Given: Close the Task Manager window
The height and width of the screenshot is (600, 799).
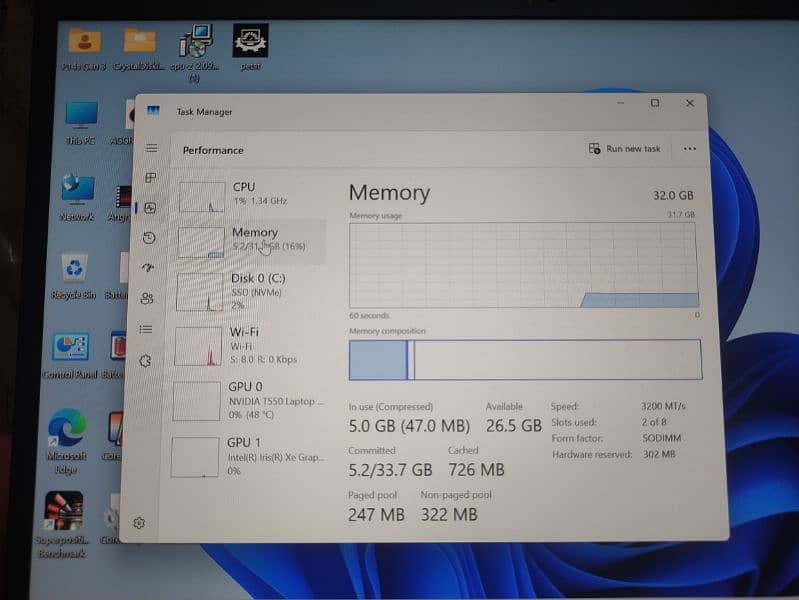Looking at the screenshot, I should click(689, 103).
